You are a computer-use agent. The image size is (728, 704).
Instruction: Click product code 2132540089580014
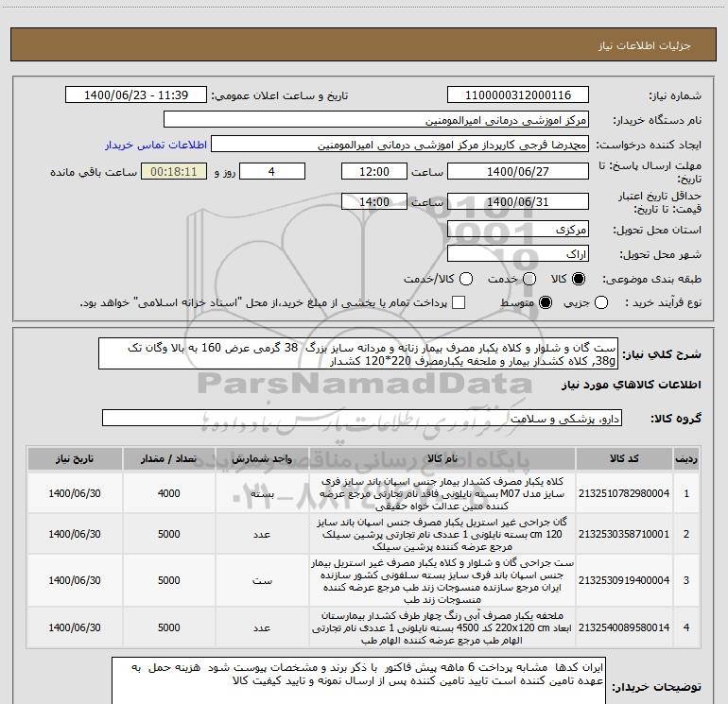coord(624,627)
